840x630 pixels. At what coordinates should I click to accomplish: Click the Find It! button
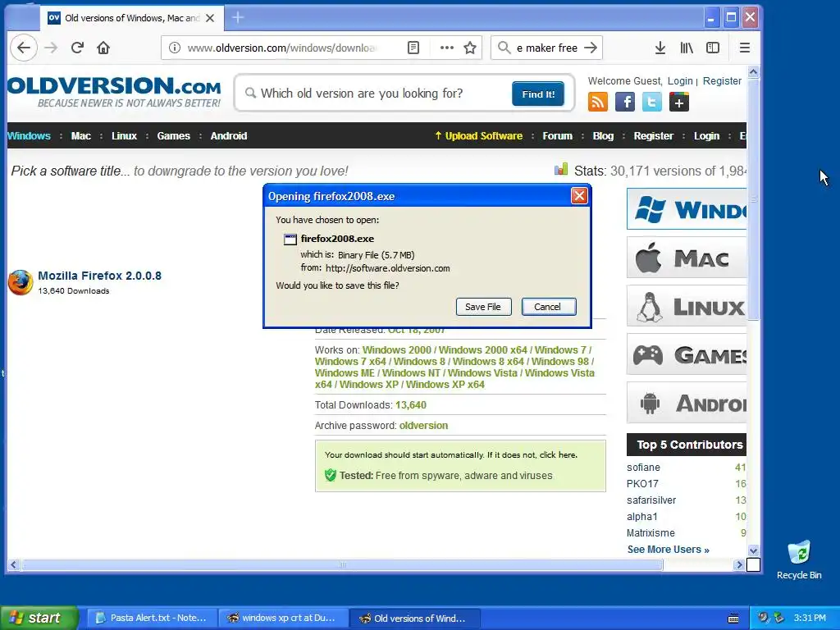(538, 94)
